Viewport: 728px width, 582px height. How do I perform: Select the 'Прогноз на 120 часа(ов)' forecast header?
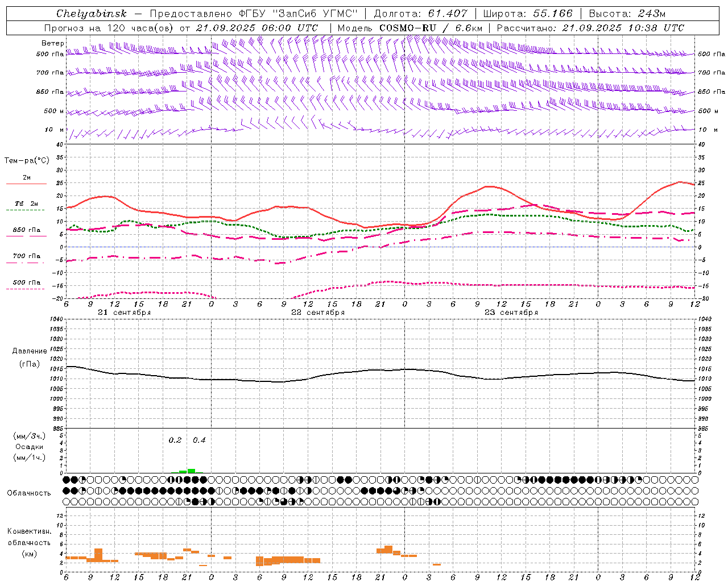click(109, 28)
